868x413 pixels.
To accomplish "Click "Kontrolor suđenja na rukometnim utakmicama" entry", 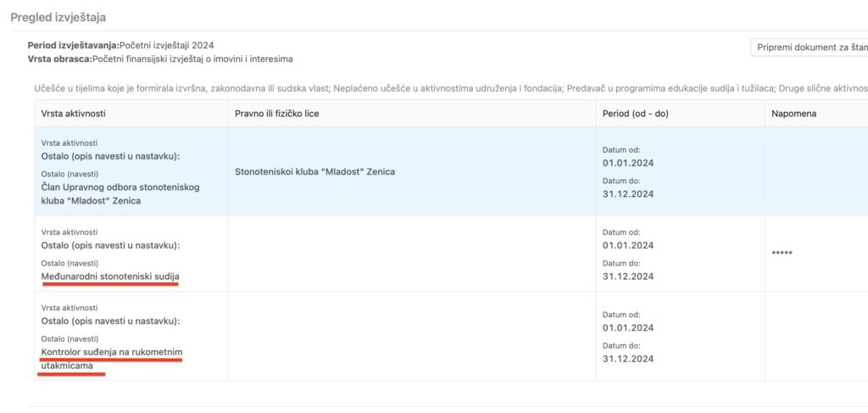I will [x=111, y=358].
